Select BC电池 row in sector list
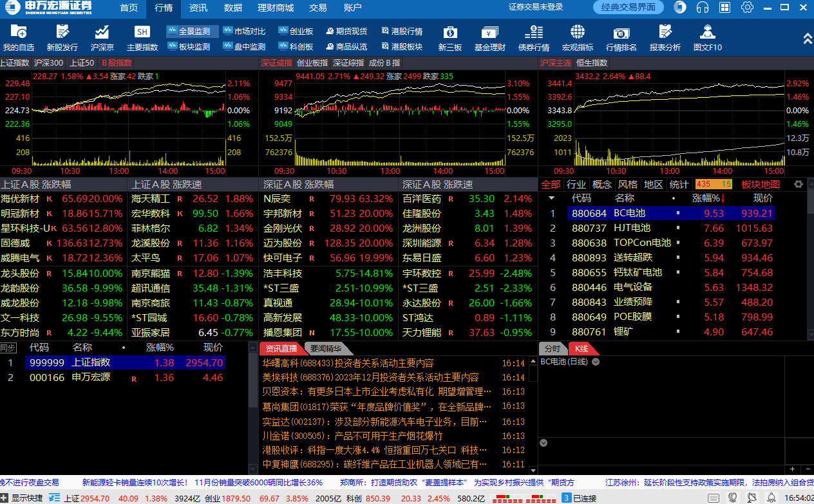Screen dimensions: 814x504 672,213
